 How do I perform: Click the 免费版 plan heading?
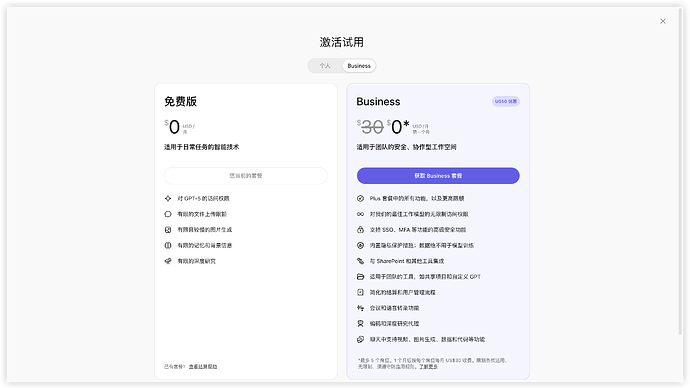pos(180,102)
